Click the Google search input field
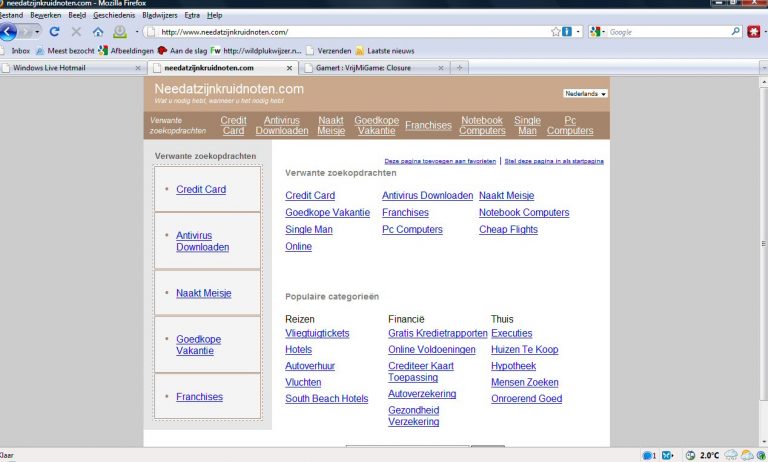 [668, 32]
